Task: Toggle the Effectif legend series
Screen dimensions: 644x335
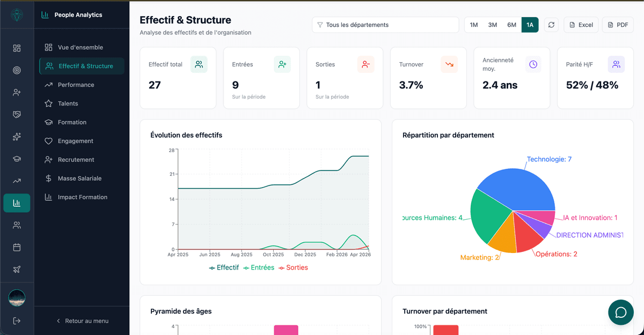Action: pos(224,267)
